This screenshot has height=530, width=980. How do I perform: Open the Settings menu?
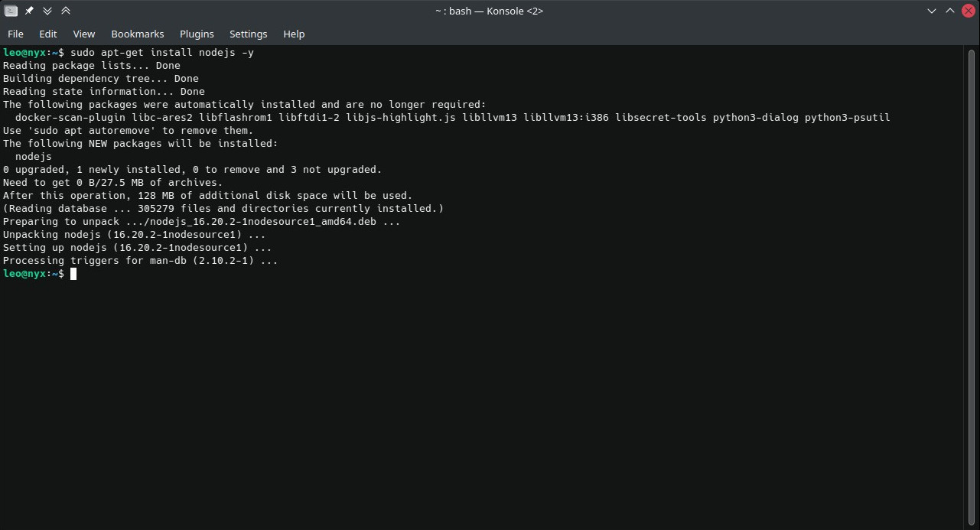248,34
